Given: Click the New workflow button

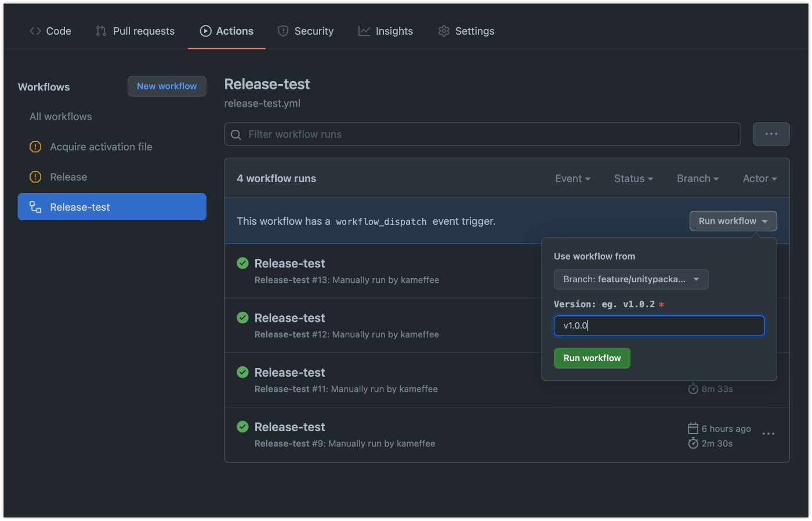Looking at the screenshot, I should pos(167,86).
